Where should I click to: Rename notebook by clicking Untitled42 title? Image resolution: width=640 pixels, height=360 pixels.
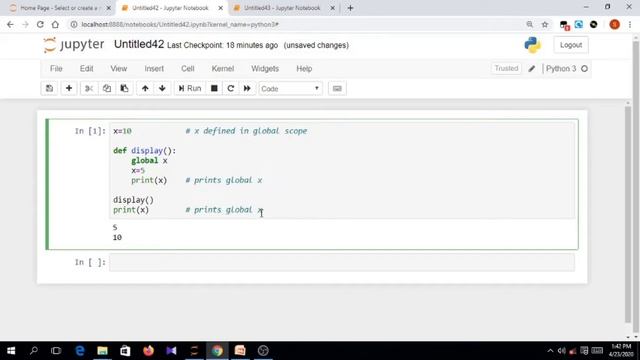point(139,44)
